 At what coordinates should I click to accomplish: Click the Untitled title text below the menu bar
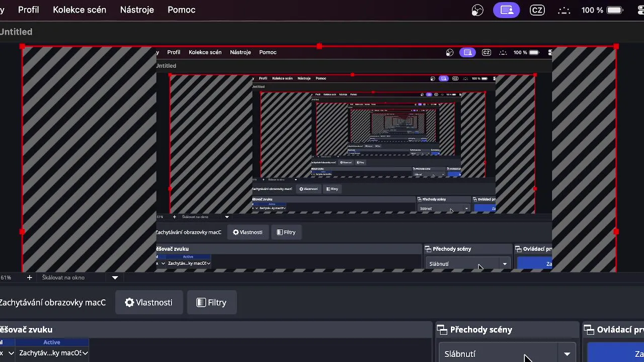tap(16, 32)
